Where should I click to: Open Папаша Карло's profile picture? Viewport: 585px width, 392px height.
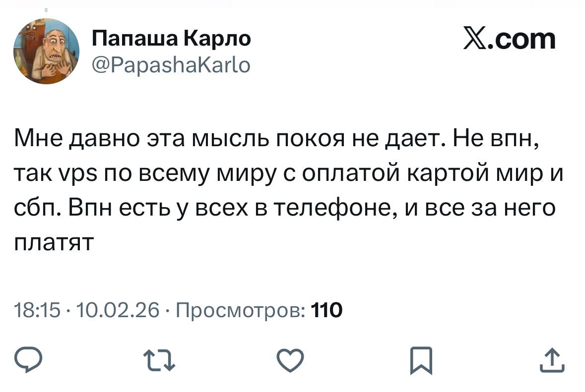tap(46, 51)
